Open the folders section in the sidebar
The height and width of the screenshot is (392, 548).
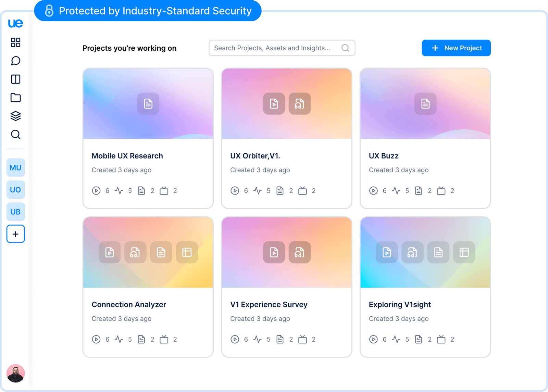(x=15, y=98)
